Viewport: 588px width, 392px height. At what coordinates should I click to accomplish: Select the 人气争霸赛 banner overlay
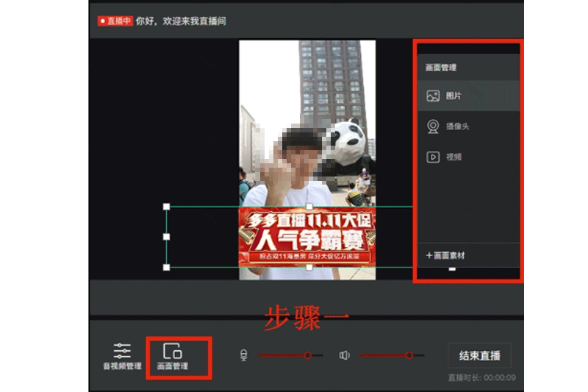[308, 238]
